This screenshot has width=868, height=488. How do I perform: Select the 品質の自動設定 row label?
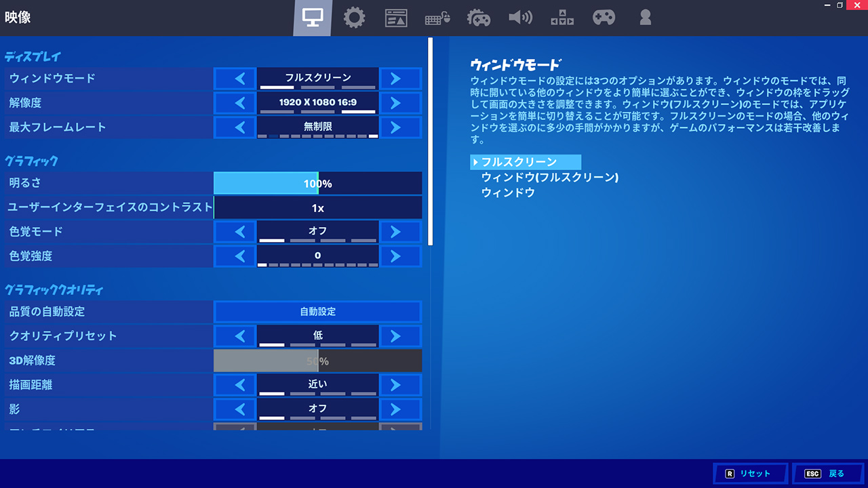[x=47, y=312]
